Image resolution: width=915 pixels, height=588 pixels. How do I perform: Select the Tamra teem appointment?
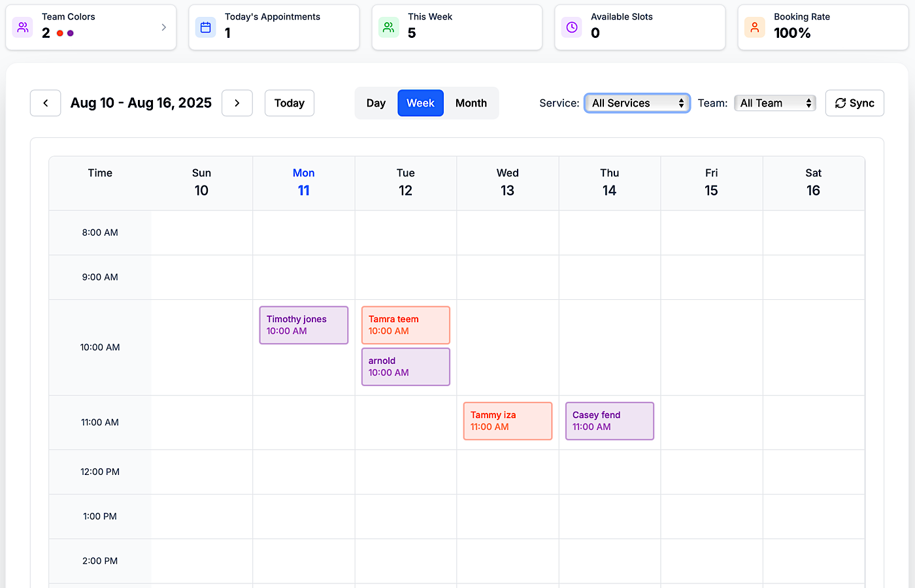click(x=405, y=325)
